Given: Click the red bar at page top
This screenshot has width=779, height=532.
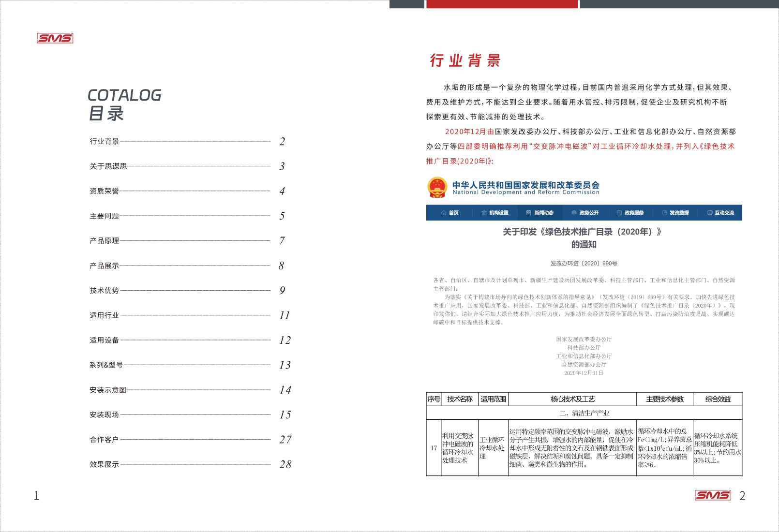Looking at the screenshot, I should [502, 4].
